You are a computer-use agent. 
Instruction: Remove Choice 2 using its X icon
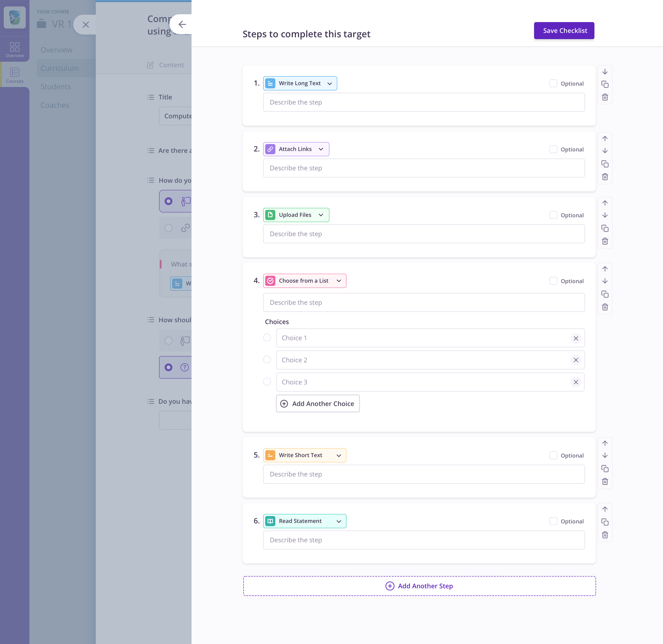pos(576,360)
